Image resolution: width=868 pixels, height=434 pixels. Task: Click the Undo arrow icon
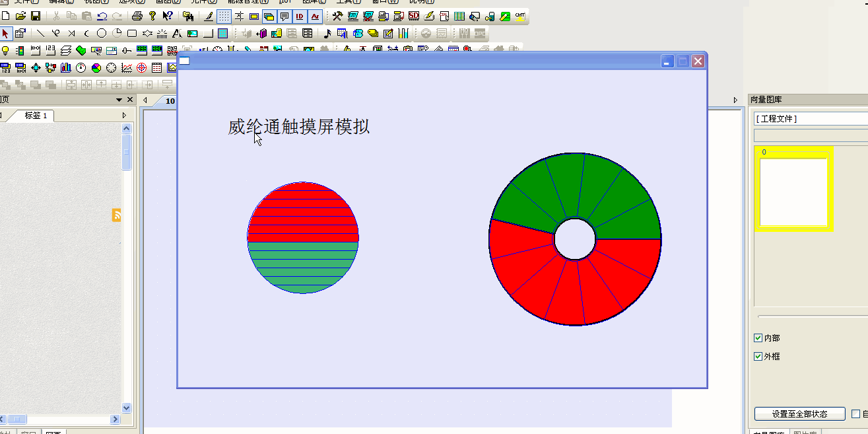[x=102, y=16]
